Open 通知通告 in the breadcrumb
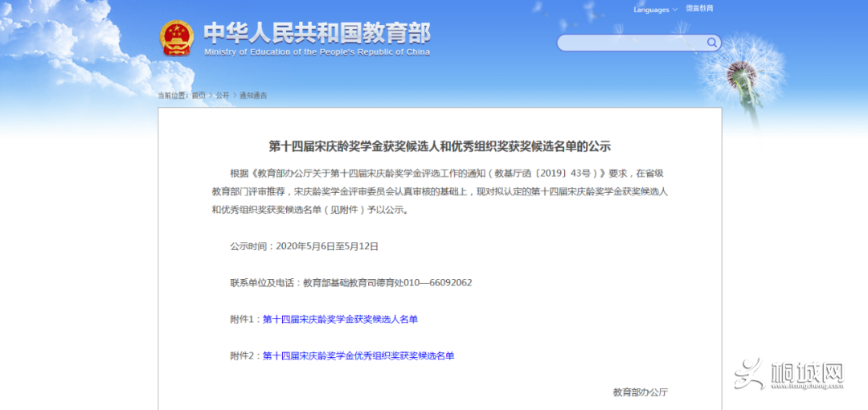This screenshot has height=410, width=868. point(253,96)
